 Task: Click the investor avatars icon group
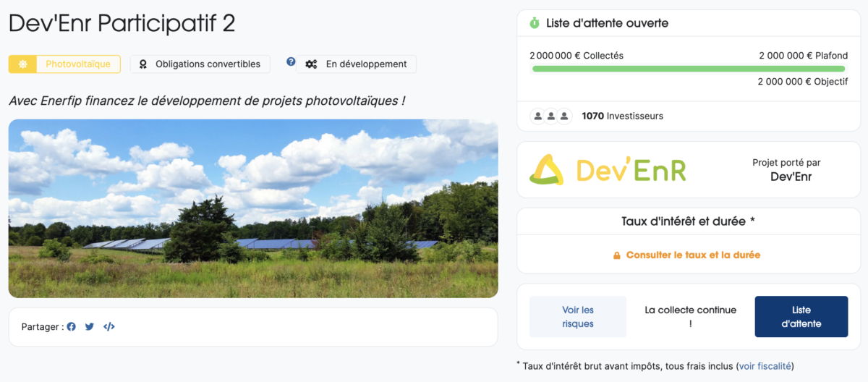[x=551, y=116]
